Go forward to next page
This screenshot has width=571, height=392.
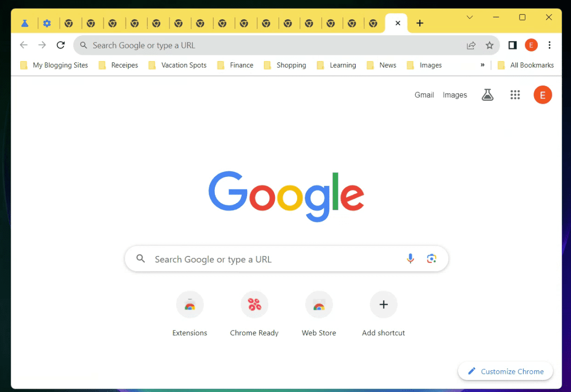(42, 45)
